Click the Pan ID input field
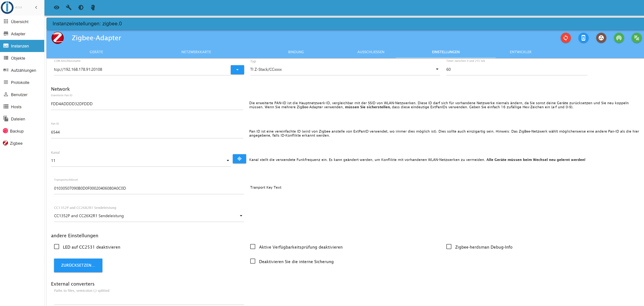 point(147,132)
